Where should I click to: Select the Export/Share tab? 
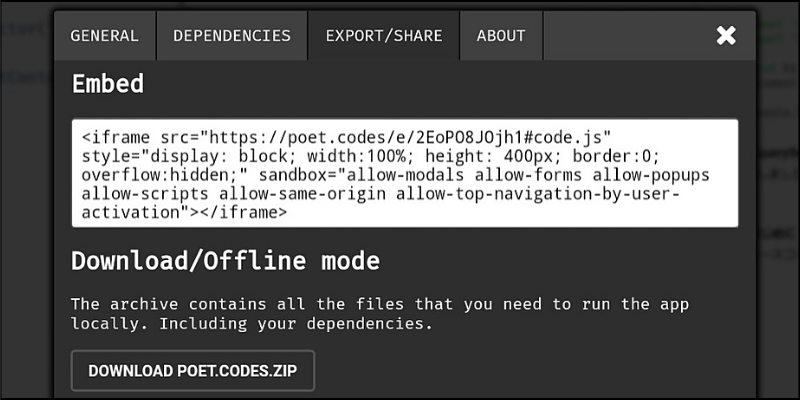click(x=384, y=36)
